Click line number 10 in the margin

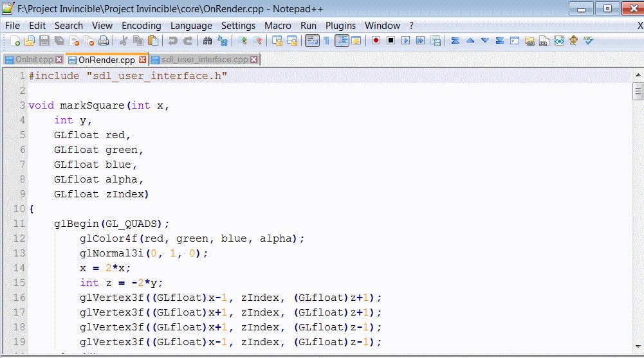pyautogui.click(x=19, y=209)
